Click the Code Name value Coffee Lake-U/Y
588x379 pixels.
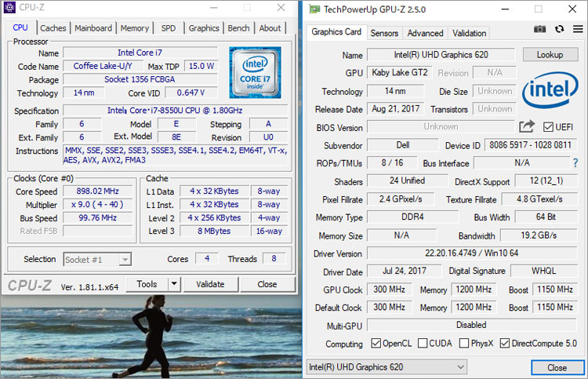coord(103,66)
